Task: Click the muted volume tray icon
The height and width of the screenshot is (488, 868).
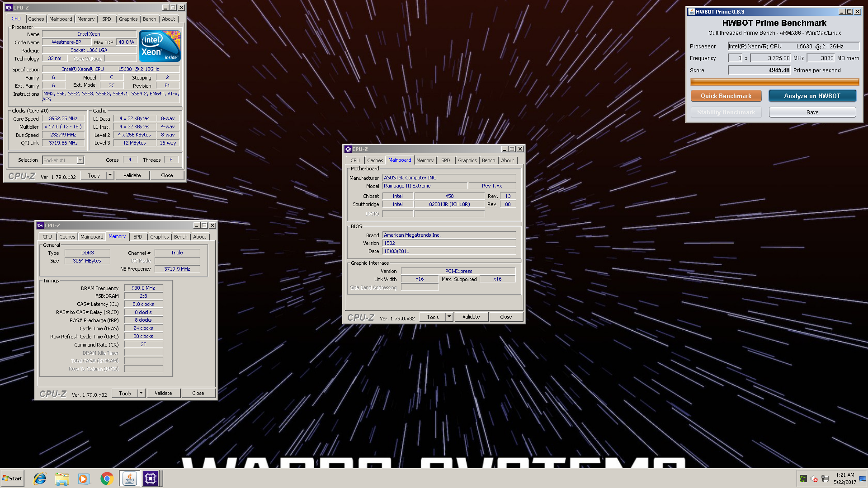Action: click(814, 479)
